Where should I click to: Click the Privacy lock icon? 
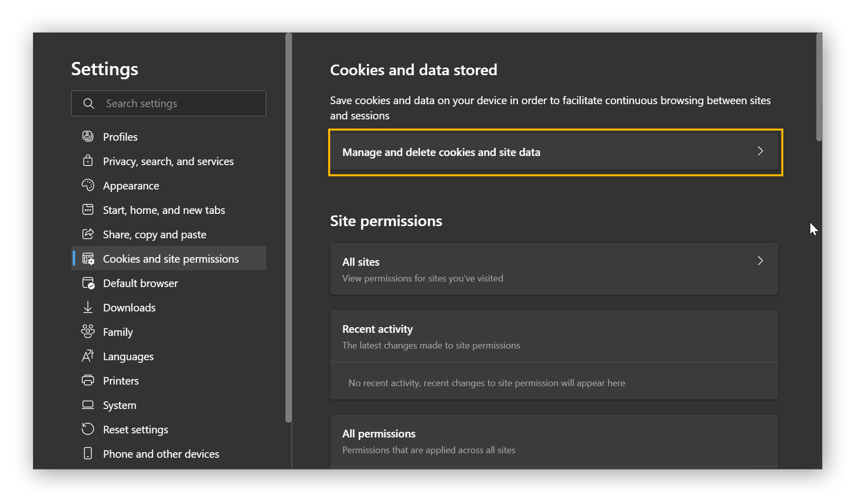pos(88,161)
